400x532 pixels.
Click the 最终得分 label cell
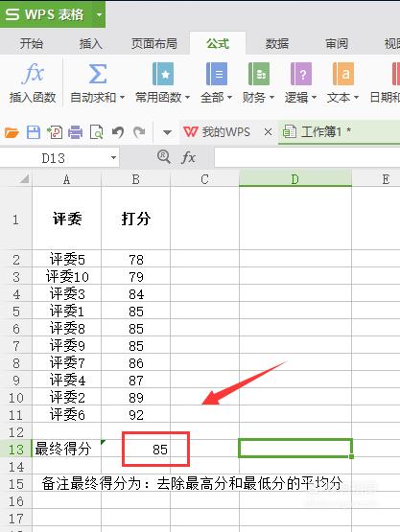67,450
